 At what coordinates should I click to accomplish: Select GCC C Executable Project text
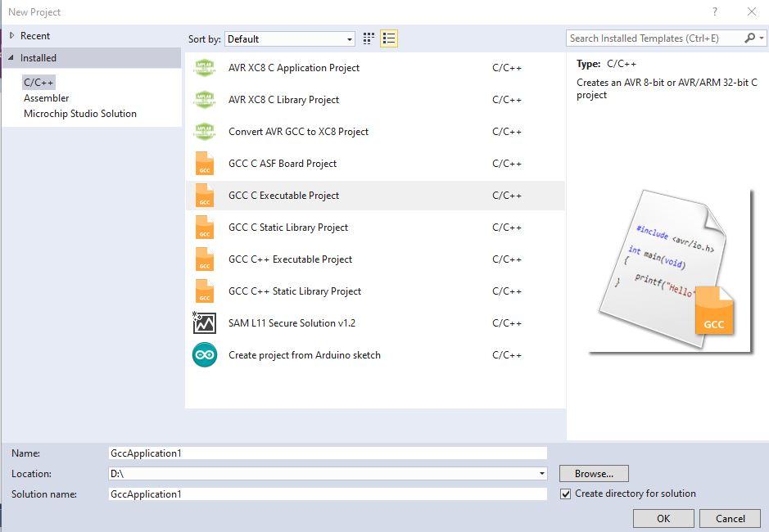click(x=283, y=195)
